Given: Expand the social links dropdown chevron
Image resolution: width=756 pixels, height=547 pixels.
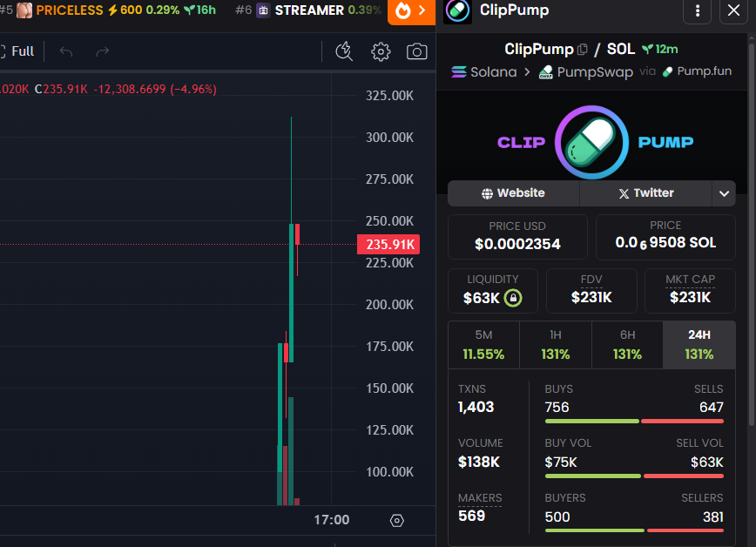Looking at the screenshot, I should tap(724, 193).
